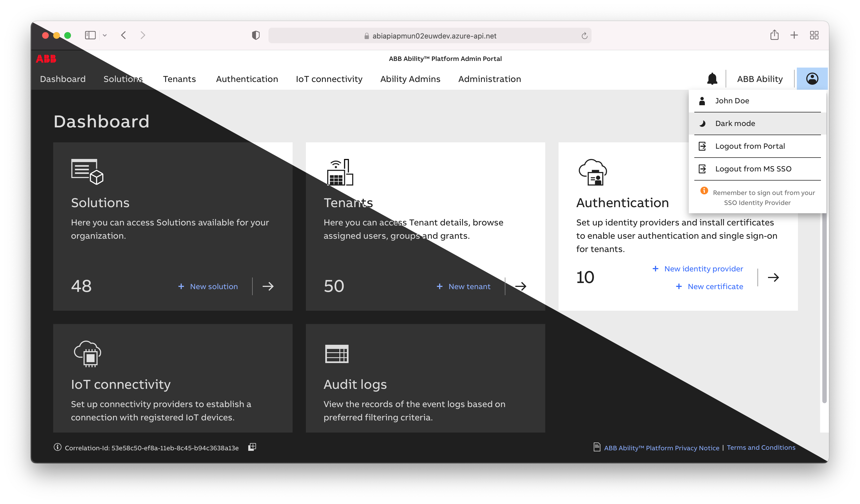Click New solution link
Image resolution: width=860 pixels, height=504 pixels.
click(208, 286)
